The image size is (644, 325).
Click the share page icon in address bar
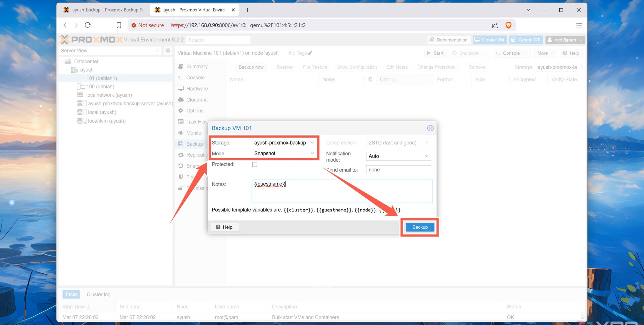[x=495, y=25]
